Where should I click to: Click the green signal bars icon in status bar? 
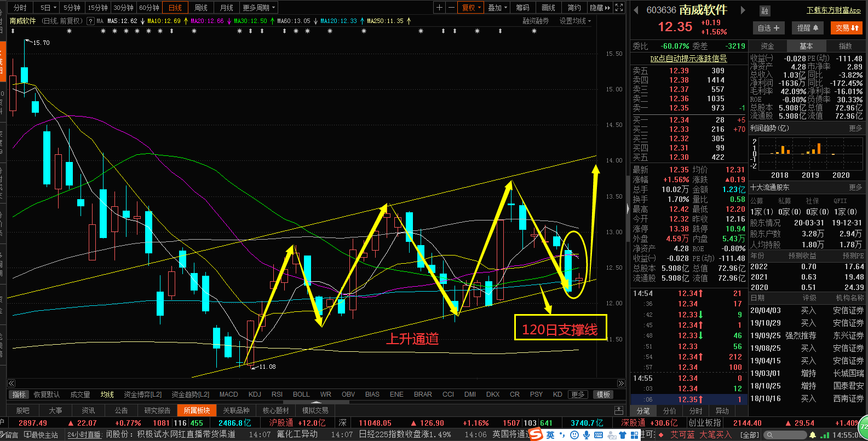point(825,435)
